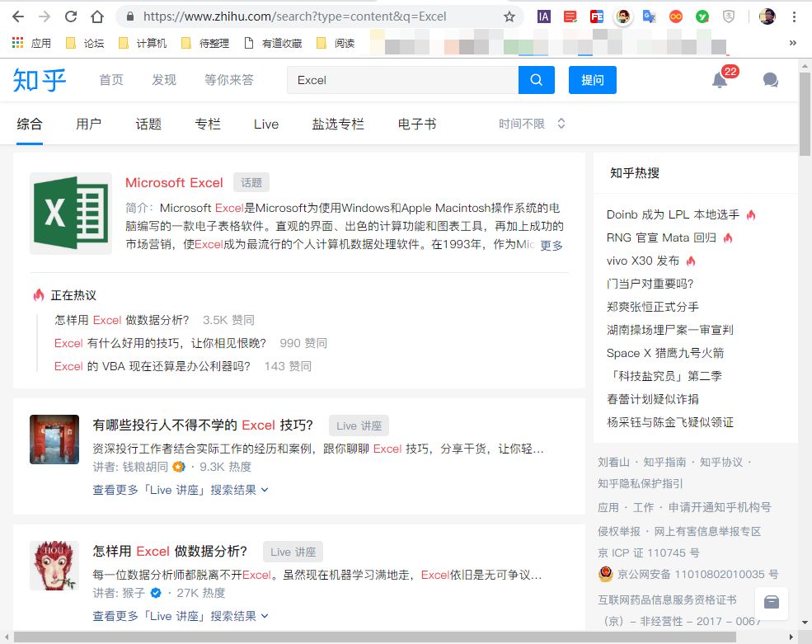Open notifications bell with 22 badge
The width and height of the screenshot is (812, 644).
click(720, 79)
